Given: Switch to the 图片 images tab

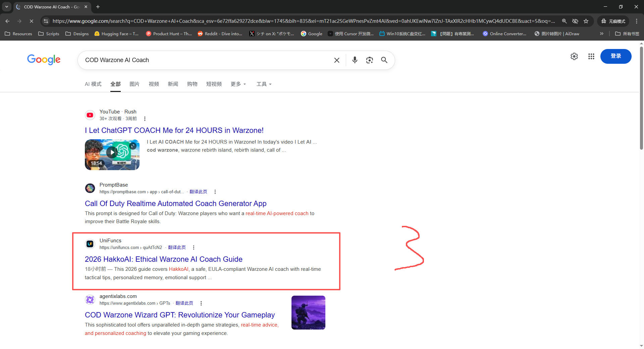Looking at the screenshot, I should 134,84.
